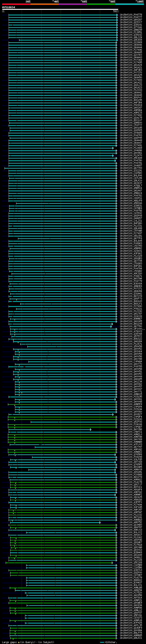Image resolution: width=146 pixels, height=644 pixels.
Task: Select hit label UniRef100_P04778
Action: coord(131,15)
